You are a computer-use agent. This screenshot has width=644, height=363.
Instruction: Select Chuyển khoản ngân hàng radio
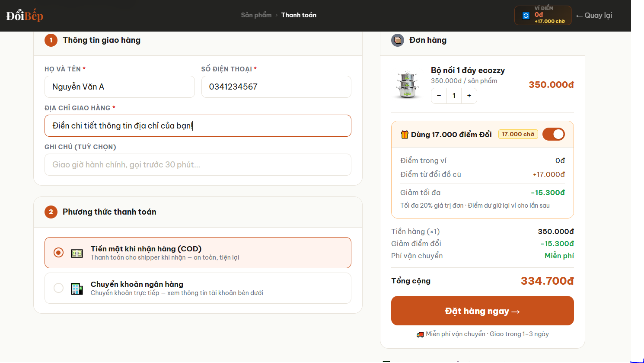tap(58, 288)
